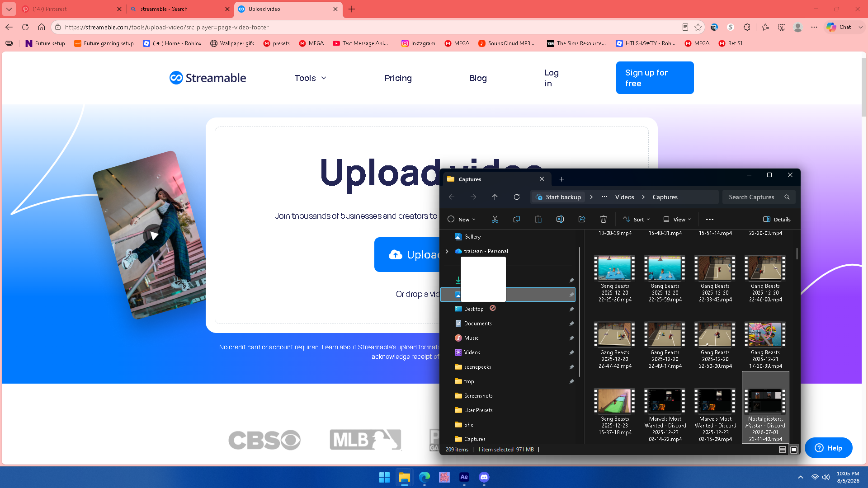Open Discord from the taskbar
The image size is (868, 488).
click(x=484, y=477)
